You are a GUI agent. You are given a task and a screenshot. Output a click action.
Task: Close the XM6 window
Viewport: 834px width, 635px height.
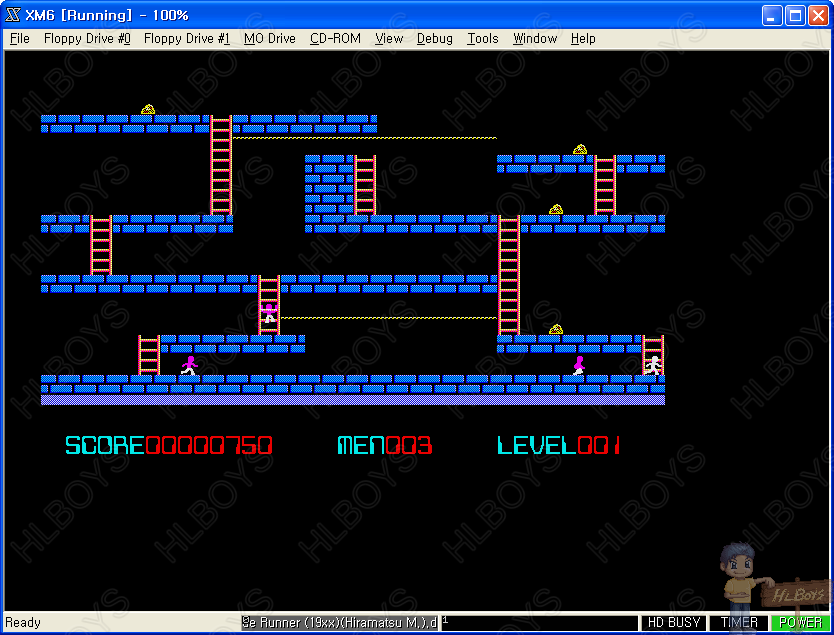[819, 15]
